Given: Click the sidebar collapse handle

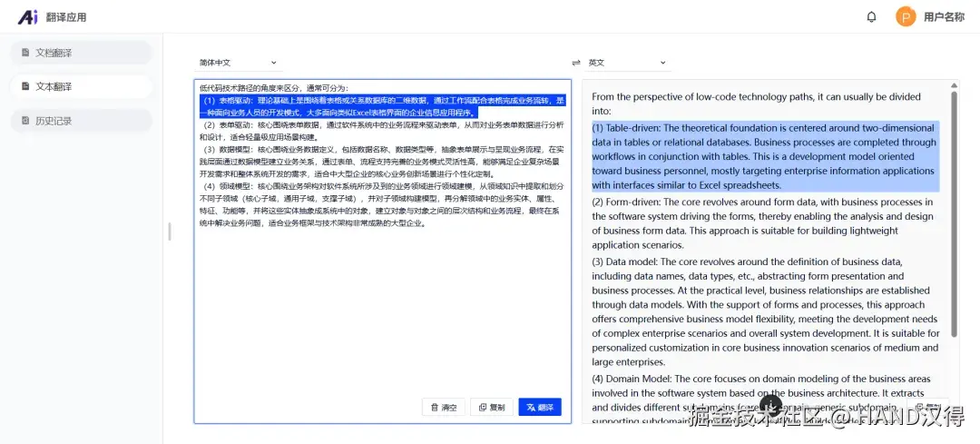Looking at the screenshot, I should pyautogui.click(x=170, y=232).
